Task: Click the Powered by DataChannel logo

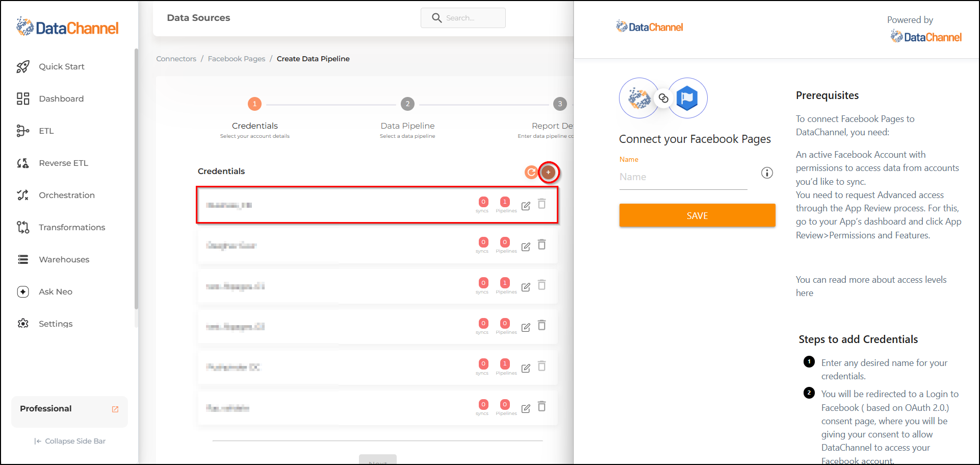Action: click(926, 37)
